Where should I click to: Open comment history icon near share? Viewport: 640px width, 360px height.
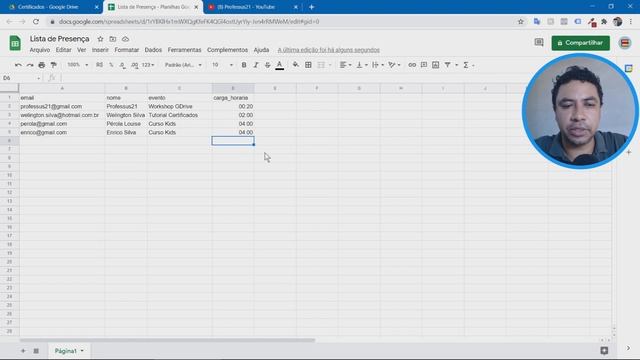[539, 42]
